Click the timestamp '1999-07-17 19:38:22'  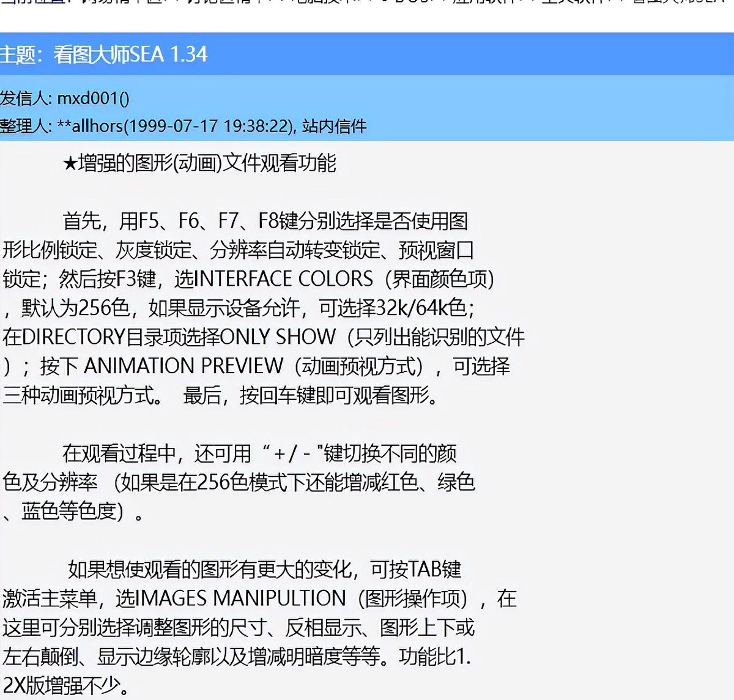[x=208, y=126]
